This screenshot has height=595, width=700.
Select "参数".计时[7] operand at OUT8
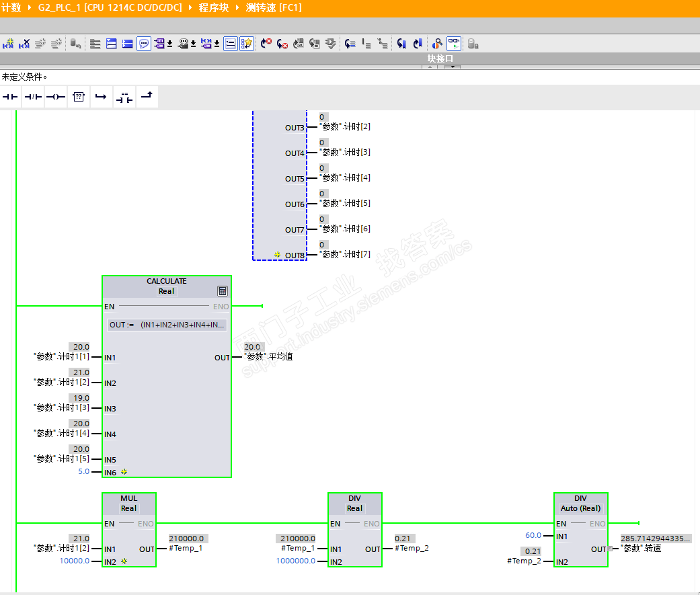click(345, 254)
